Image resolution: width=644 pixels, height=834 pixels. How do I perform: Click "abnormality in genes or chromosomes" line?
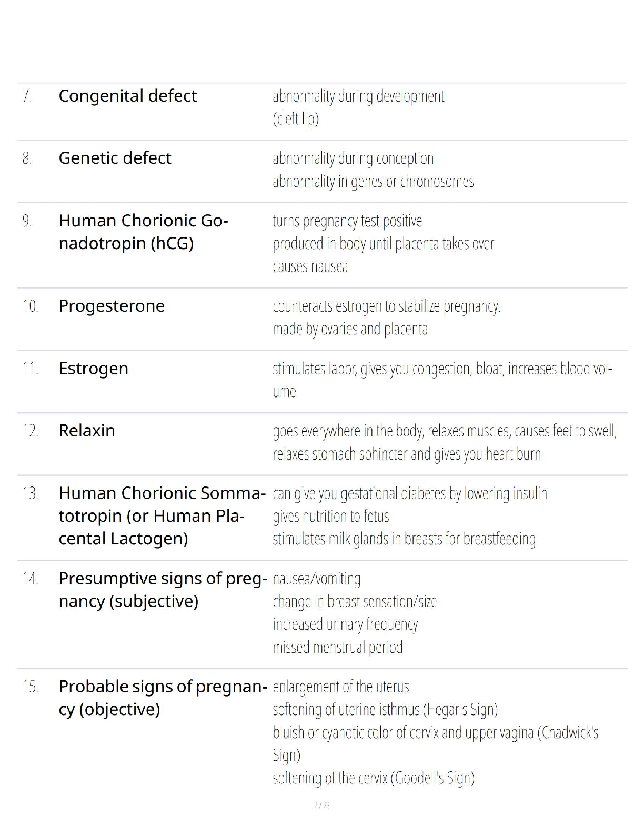[373, 182]
